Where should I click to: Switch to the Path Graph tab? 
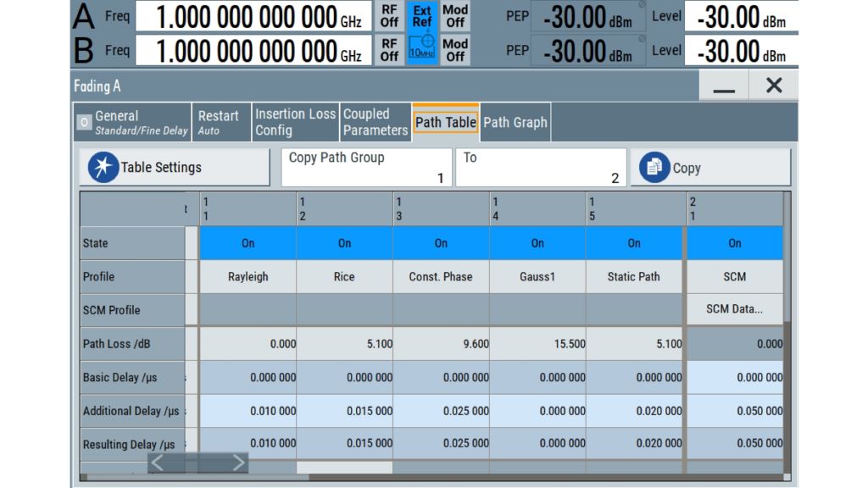(515, 123)
